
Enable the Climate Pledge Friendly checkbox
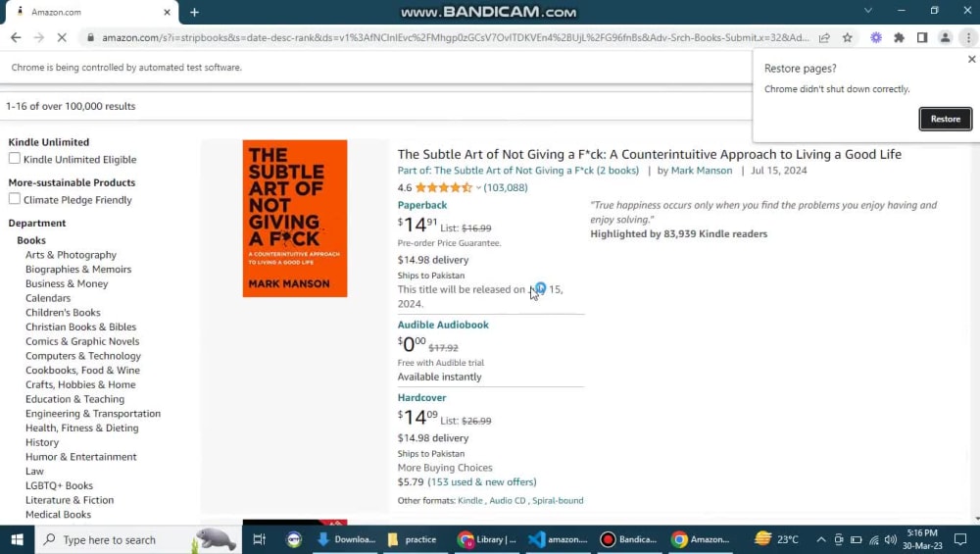15,199
